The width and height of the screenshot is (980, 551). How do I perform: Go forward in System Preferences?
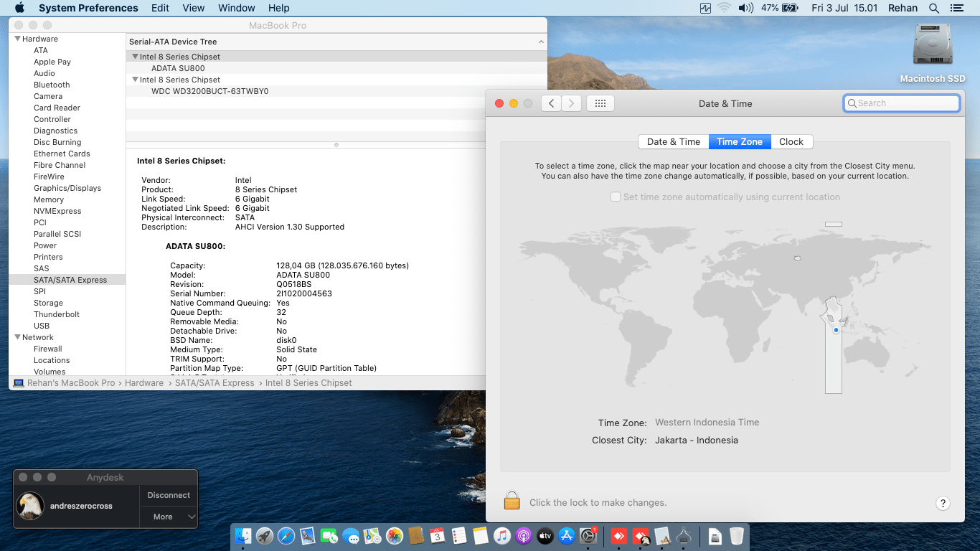[571, 103]
